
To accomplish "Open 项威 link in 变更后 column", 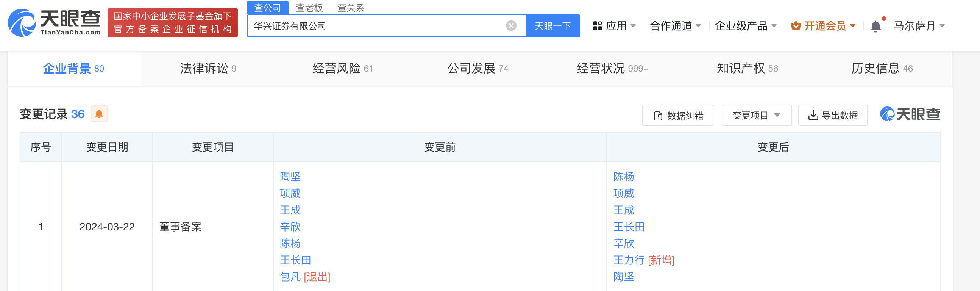I will click(624, 194).
